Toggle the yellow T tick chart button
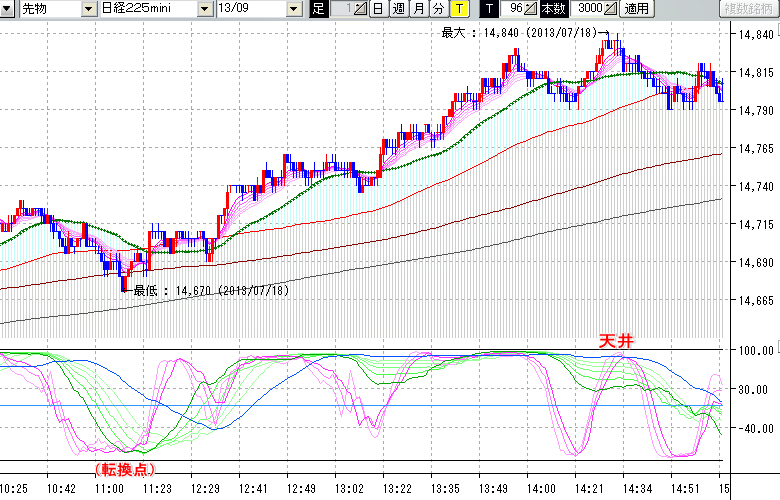 [459, 9]
